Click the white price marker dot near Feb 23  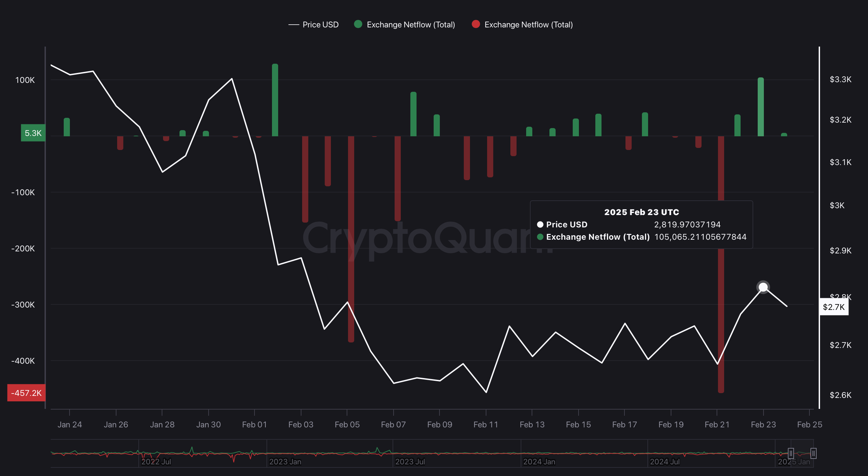pos(763,287)
